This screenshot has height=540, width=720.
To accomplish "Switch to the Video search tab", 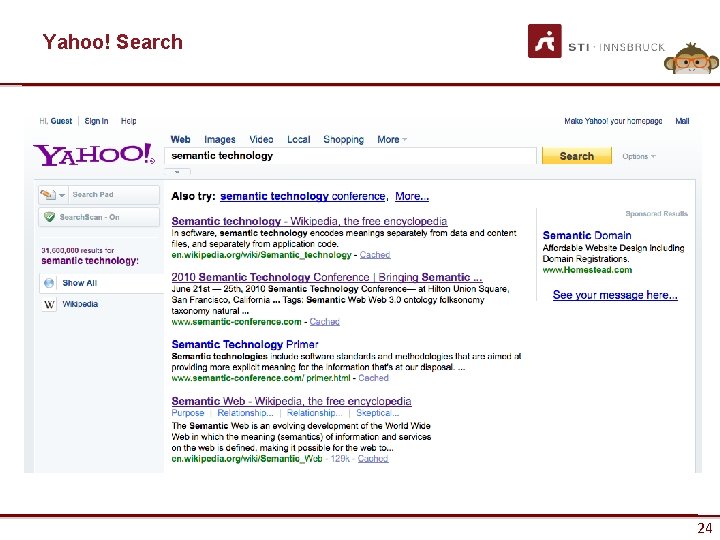I will coord(261,140).
